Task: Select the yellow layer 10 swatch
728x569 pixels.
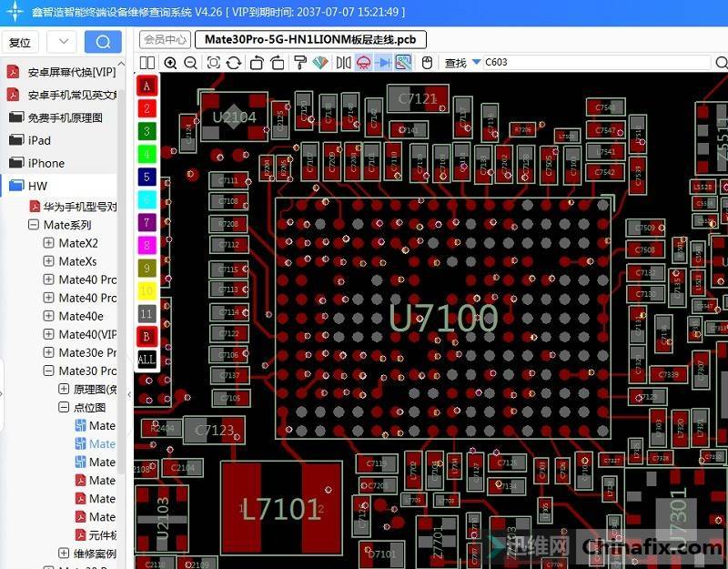Action: tap(147, 290)
